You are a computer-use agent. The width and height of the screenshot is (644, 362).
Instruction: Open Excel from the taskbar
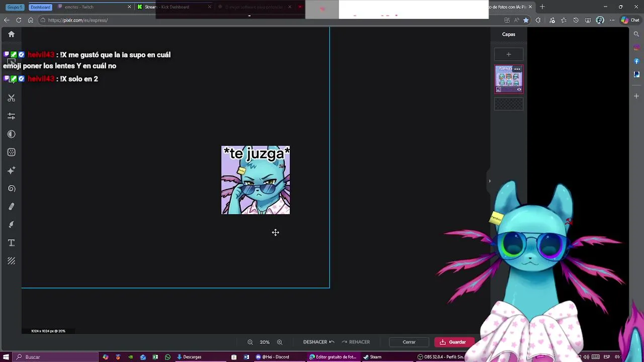(155, 357)
